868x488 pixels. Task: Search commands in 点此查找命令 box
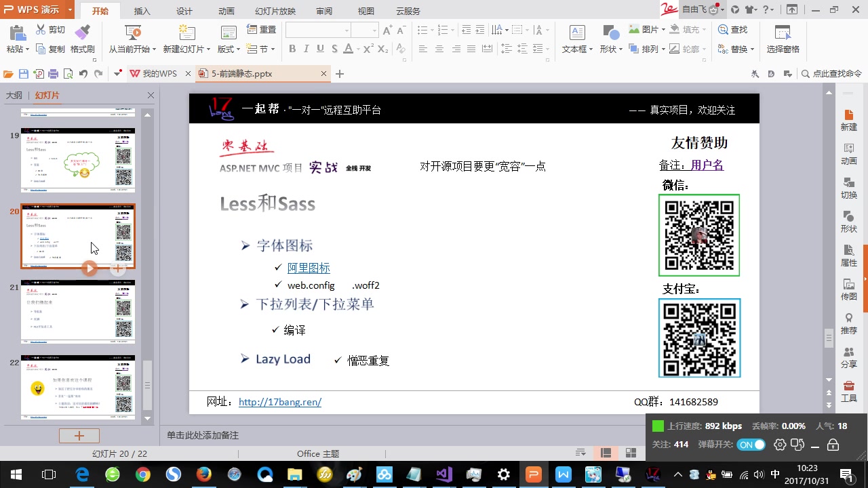coord(832,74)
